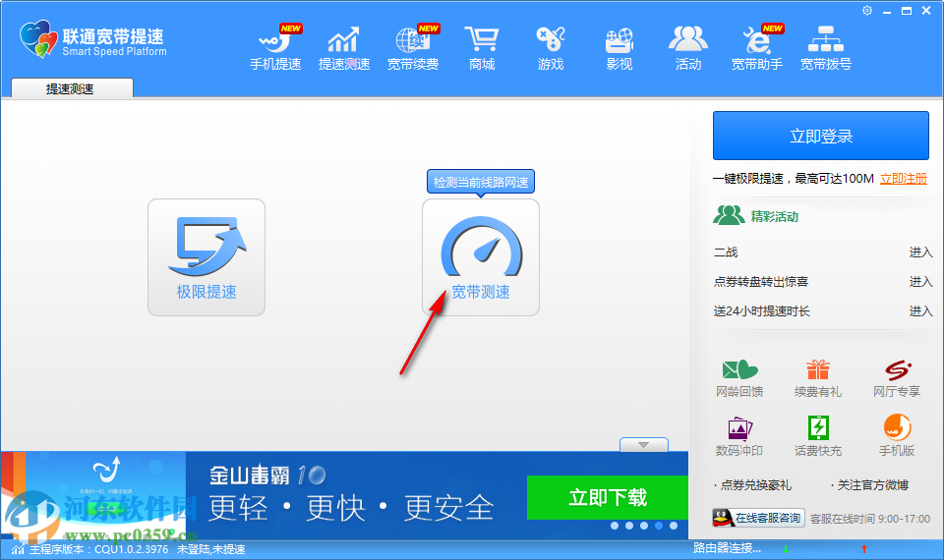Open the 影视 movie camera icon
Viewport: 944px width, 560px height.
619,48
